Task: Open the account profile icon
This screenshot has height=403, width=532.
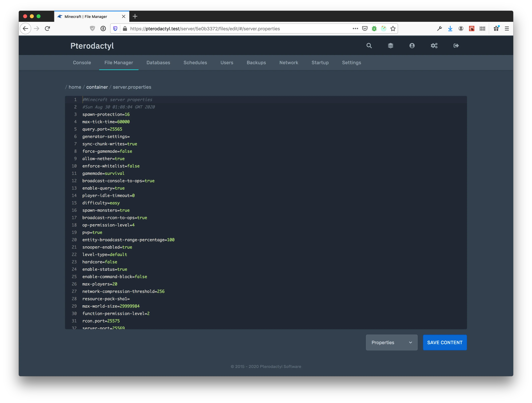Action: pyautogui.click(x=412, y=45)
